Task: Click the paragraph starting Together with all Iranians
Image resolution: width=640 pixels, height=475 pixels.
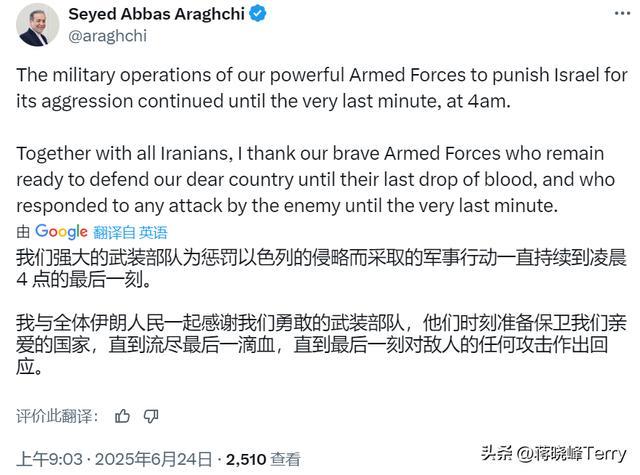Action: tap(316, 180)
